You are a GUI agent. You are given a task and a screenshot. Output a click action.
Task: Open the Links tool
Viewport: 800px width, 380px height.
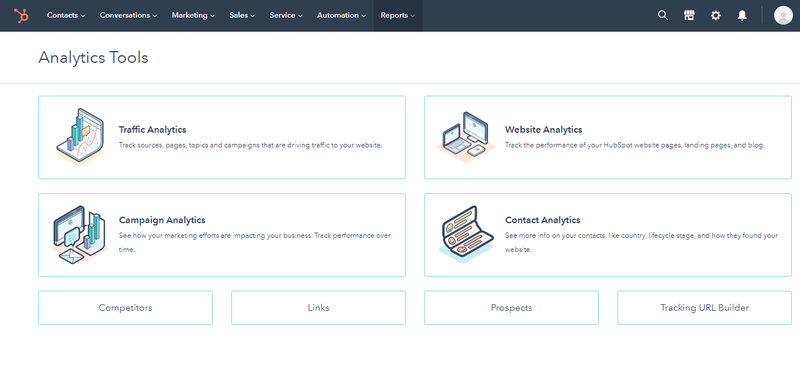[x=318, y=308]
